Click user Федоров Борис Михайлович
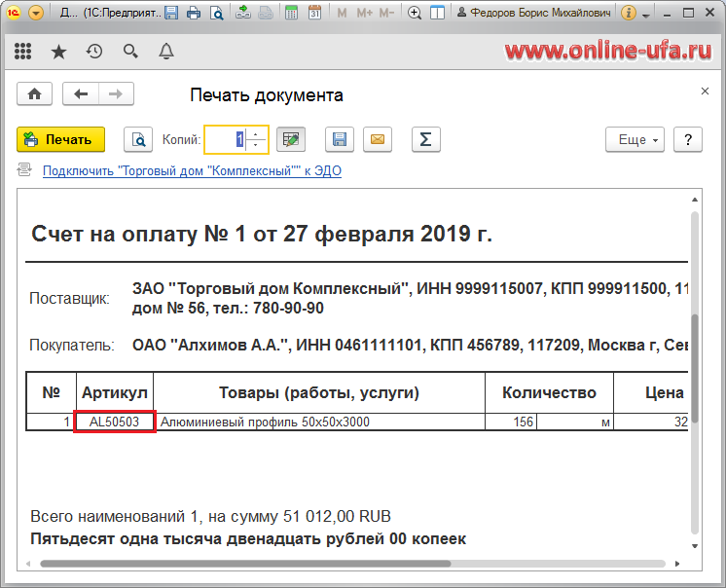Viewport: 726px width, 588px height. point(534,13)
